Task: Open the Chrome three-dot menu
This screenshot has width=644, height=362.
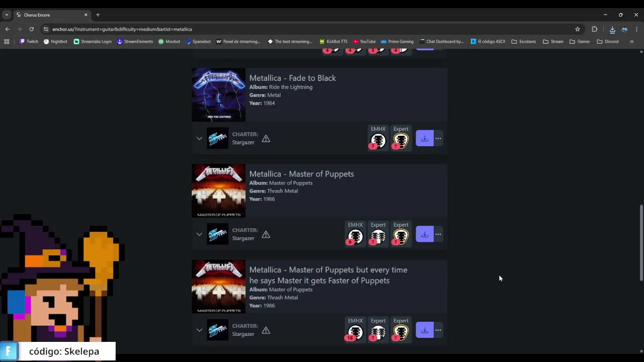Action: tap(636, 29)
